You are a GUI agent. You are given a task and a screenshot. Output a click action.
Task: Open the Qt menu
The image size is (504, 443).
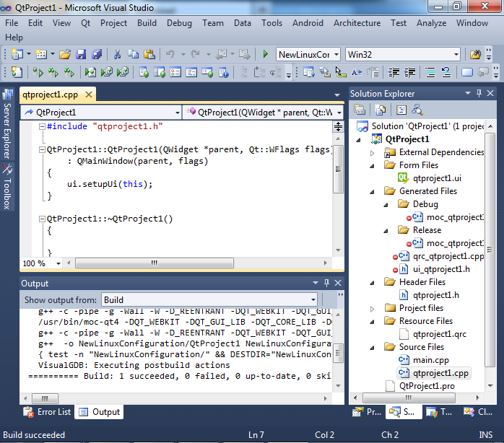(x=85, y=23)
